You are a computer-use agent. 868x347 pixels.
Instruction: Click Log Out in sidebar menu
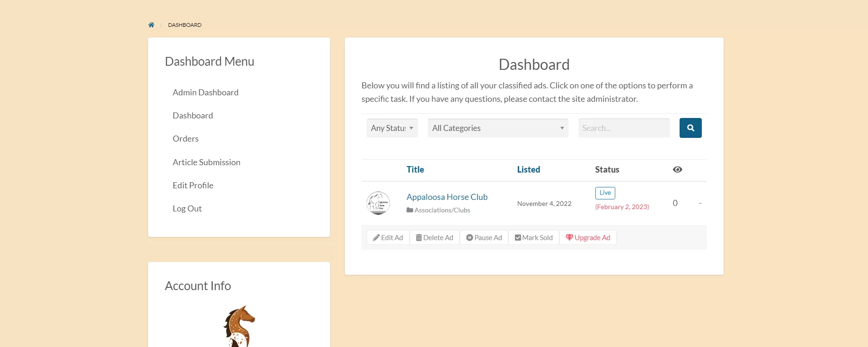[x=187, y=209]
